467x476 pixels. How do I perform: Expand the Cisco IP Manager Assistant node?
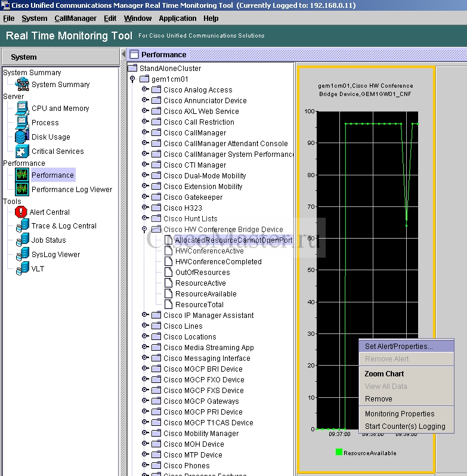(x=146, y=314)
